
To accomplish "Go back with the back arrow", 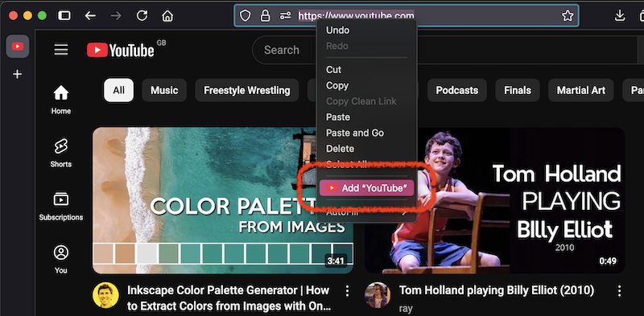I will click(x=90, y=16).
